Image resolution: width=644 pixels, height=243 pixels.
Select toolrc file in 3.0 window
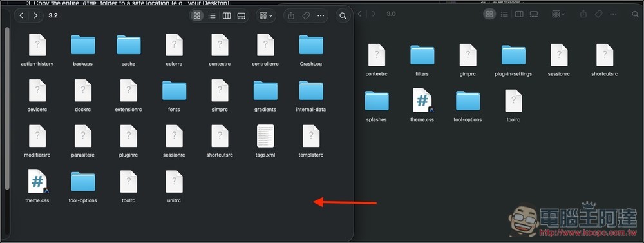click(513, 106)
